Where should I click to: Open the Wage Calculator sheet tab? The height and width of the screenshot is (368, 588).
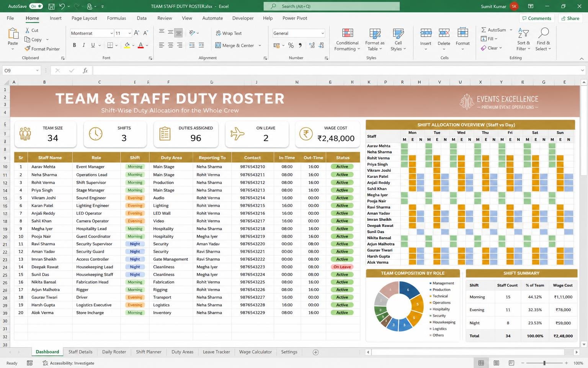click(x=255, y=352)
